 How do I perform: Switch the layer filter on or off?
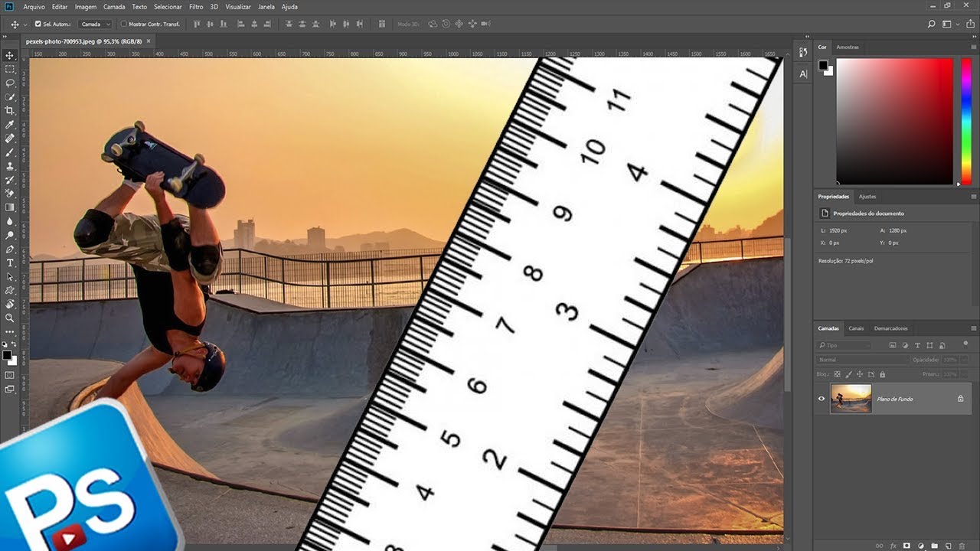click(965, 344)
